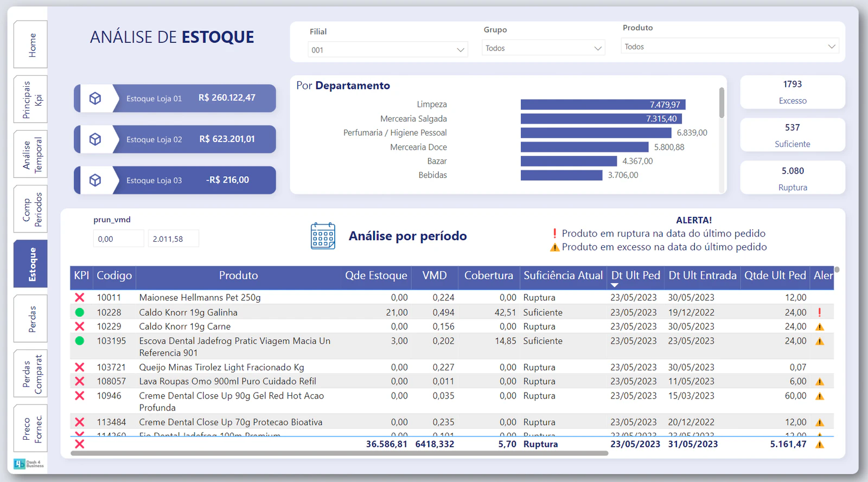The image size is (868, 482).
Task: Go to the Home tab
Action: coord(30,44)
